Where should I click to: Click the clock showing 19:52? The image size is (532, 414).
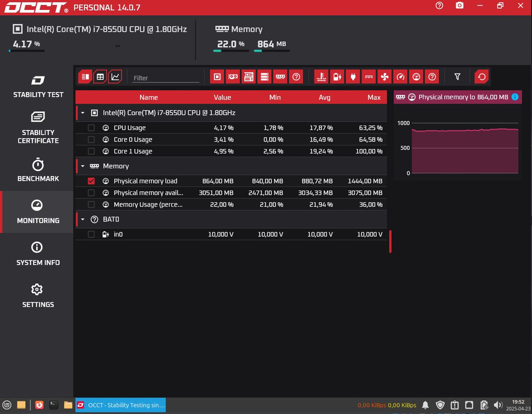click(x=518, y=402)
